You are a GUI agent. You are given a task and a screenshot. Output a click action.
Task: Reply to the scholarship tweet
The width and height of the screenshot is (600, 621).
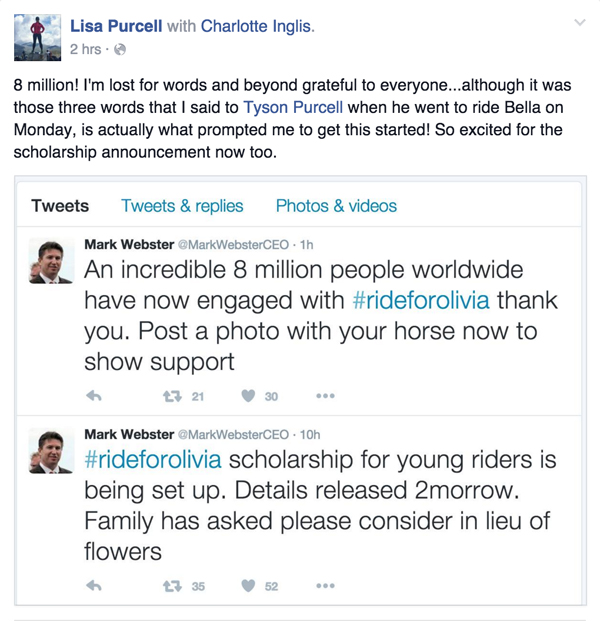tap(94, 585)
